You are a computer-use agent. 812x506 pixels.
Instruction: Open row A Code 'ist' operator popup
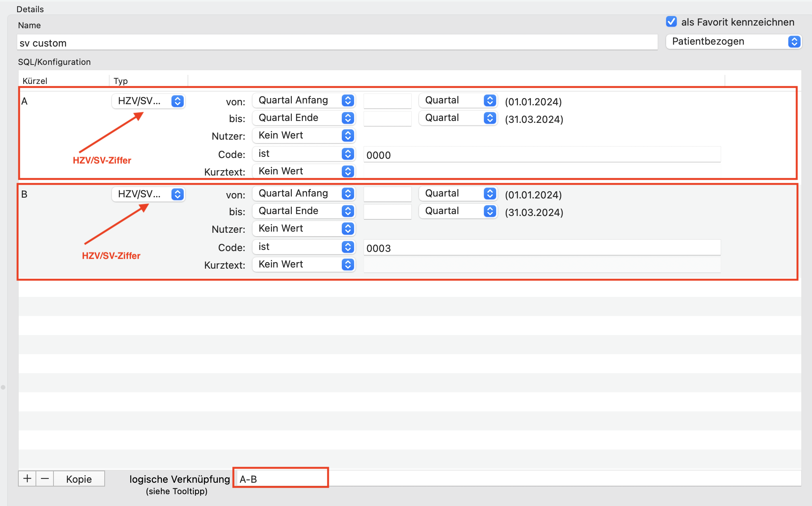pyautogui.click(x=304, y=153)
